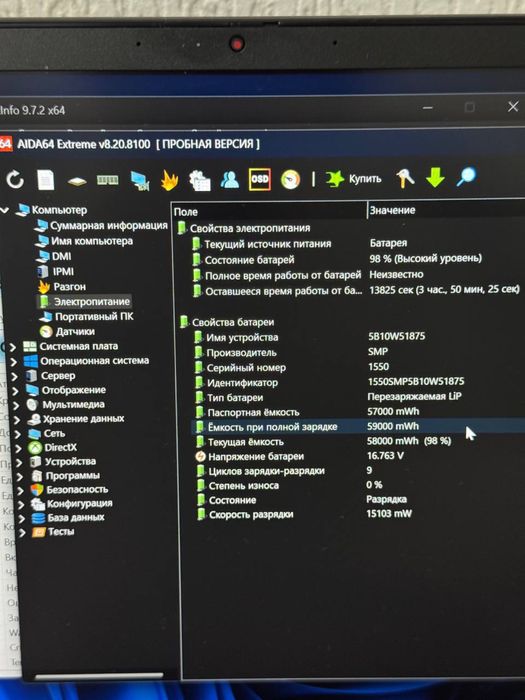Expand the Операционная система node
The image size is (525, 700).
click(x=14, y=361)
